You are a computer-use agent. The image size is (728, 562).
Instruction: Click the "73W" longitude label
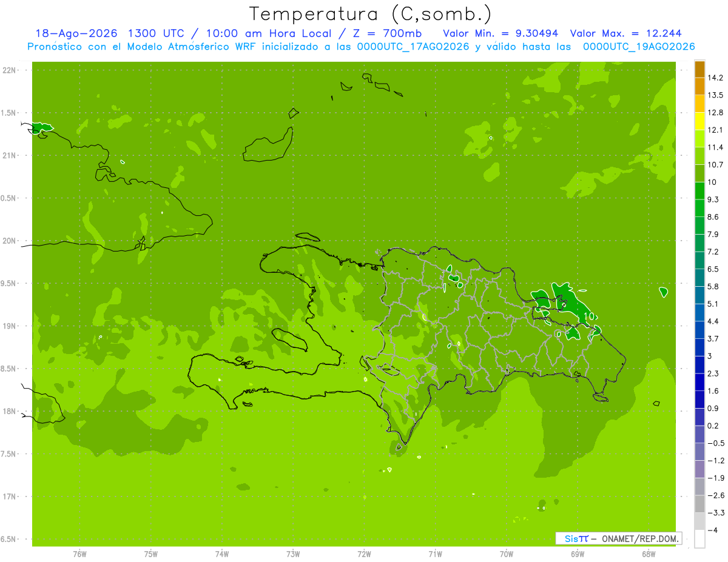293,554
